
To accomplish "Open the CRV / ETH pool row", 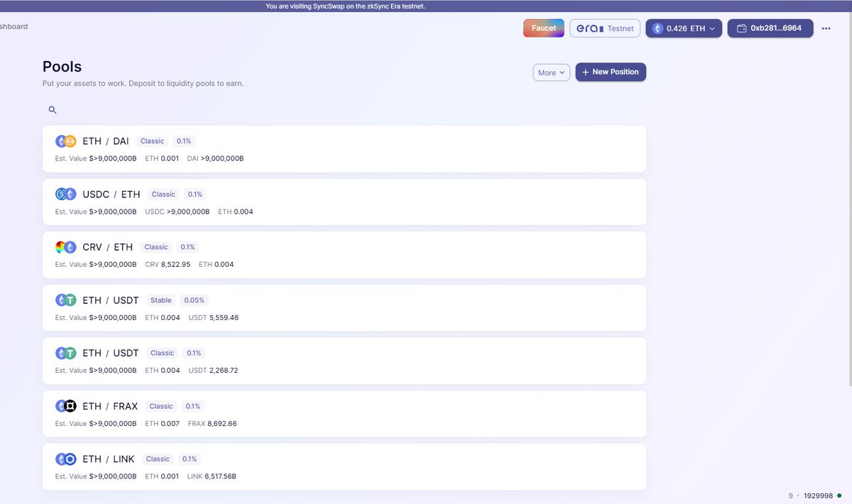I will [344, 255].
